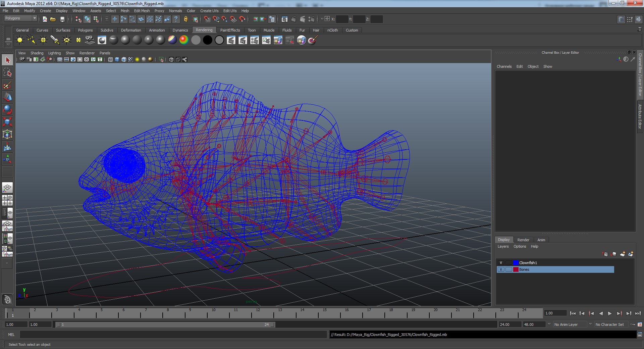Toggle visibility of Clownfish1 layer
Viewport: 644px width, 349px height.
501,263
